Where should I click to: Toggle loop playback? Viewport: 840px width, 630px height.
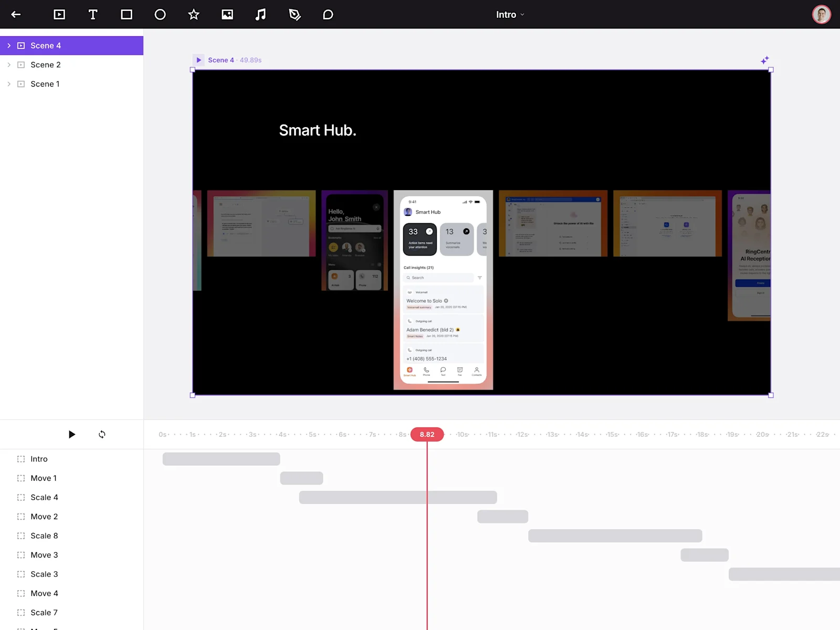(102, 434)
